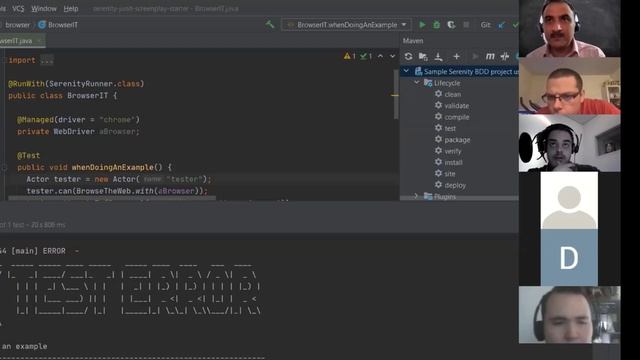Open the run configuration dropdown BrowserIT.whenDoingAnExample

(x=346, y=25)
